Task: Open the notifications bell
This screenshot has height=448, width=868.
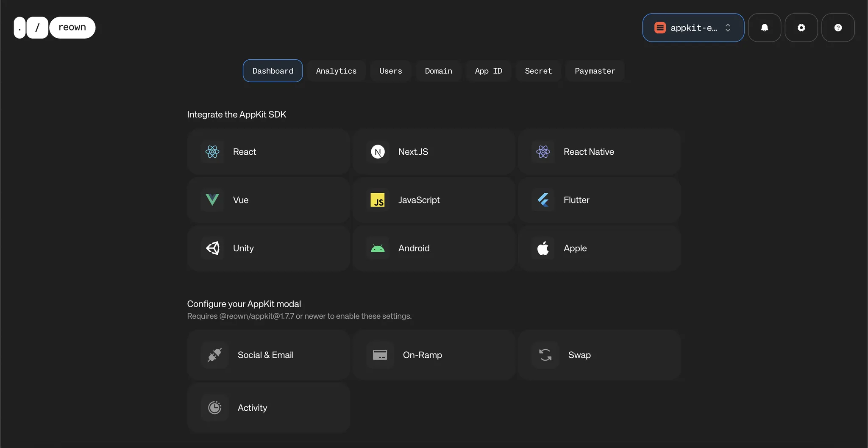Action: pyautogui.click(x=765, y=28)
